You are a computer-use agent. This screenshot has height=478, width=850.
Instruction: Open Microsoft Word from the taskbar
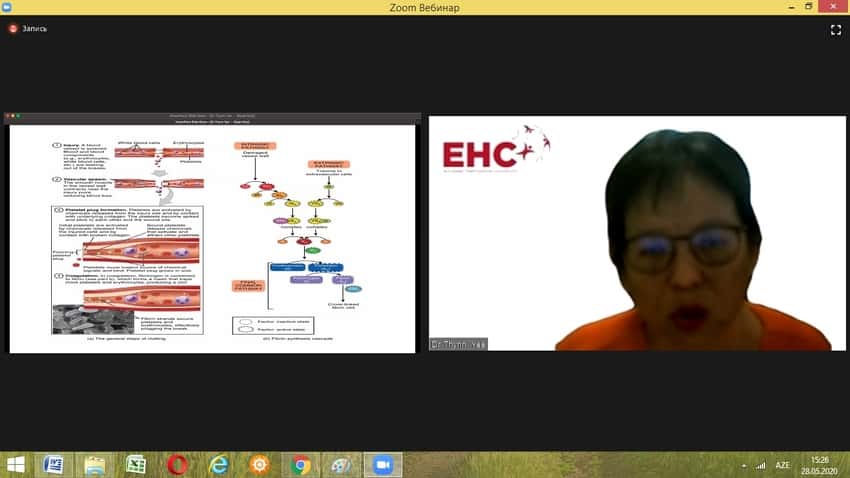pos(54,465)
